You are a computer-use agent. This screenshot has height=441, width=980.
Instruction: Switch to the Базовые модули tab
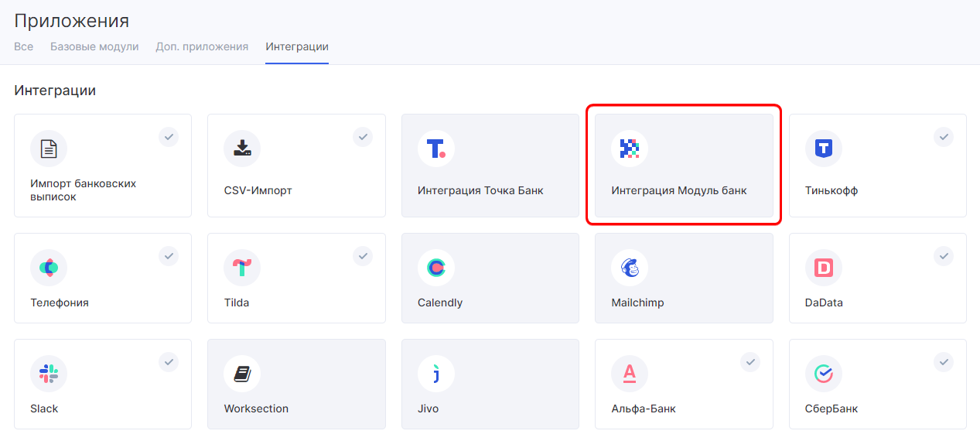(94, 46)
